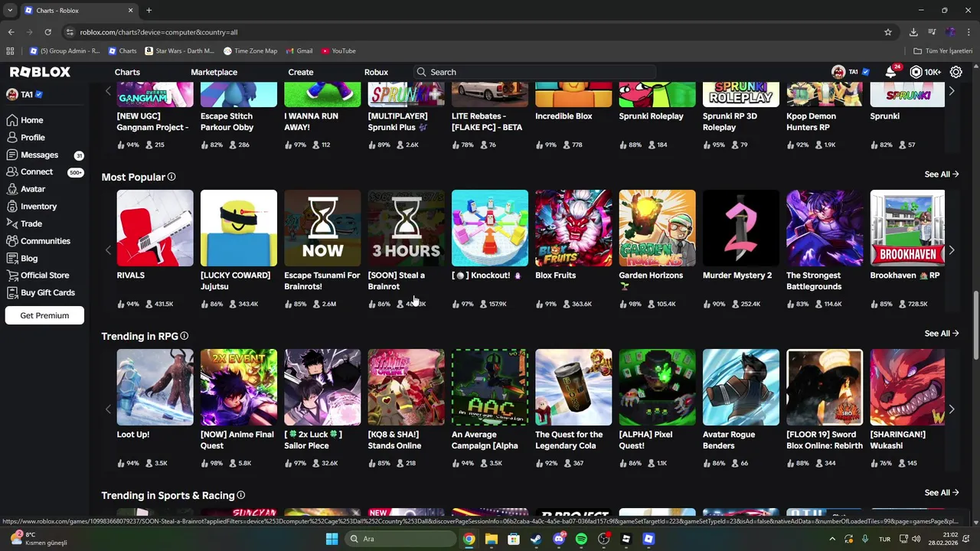
Task: Click info icon beside Trending in Sports & Racing
Action: (x=240, y=495)
